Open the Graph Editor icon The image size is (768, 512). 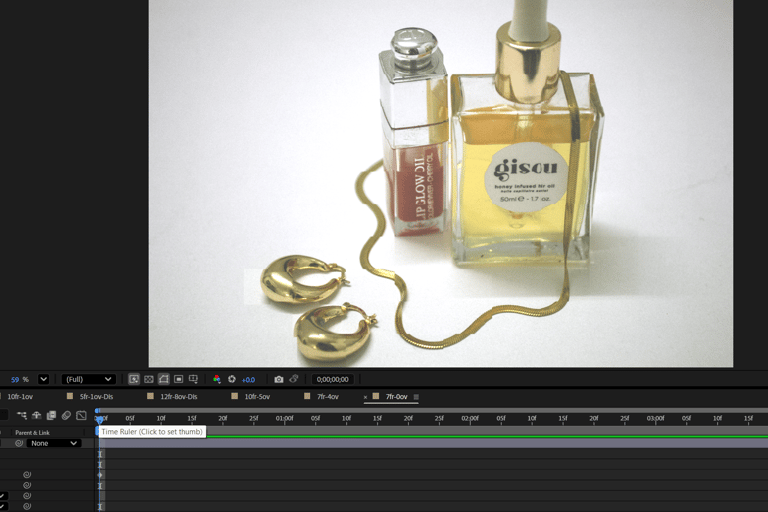(81, 415)
